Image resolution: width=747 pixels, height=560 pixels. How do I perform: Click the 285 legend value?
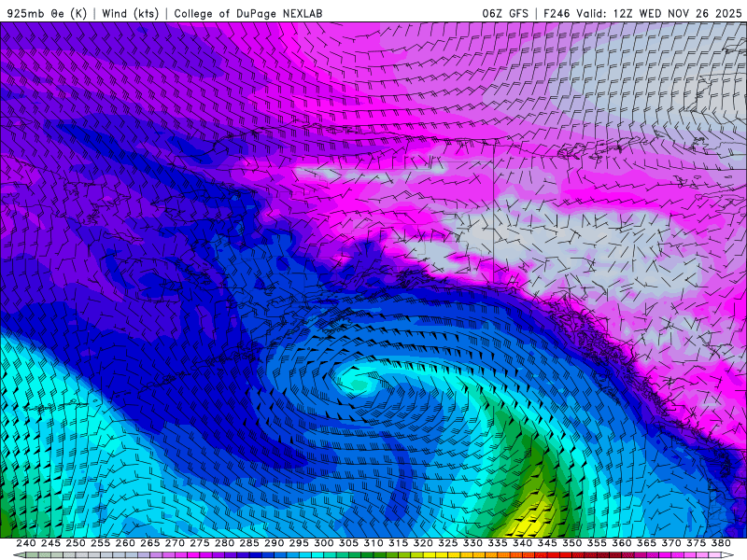coord(249,543)
